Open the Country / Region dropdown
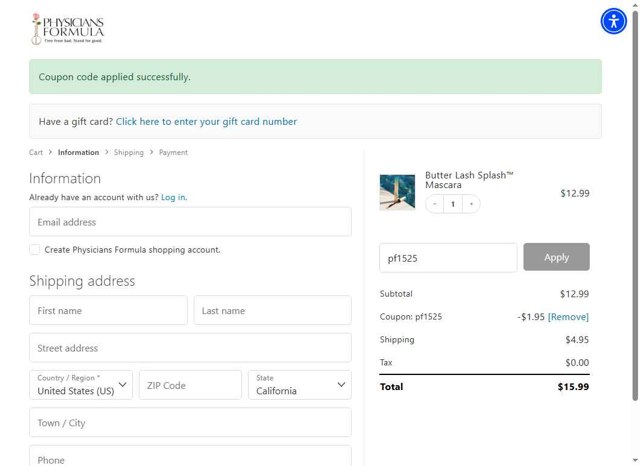Screen dimensions: 640x466 click(81, 385)
